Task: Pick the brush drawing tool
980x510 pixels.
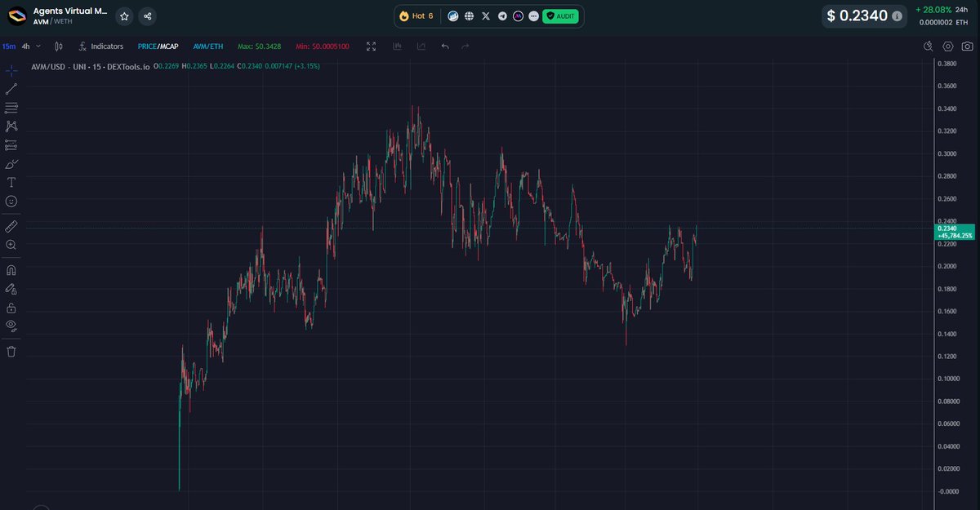Action: click(x=11, y=164)
